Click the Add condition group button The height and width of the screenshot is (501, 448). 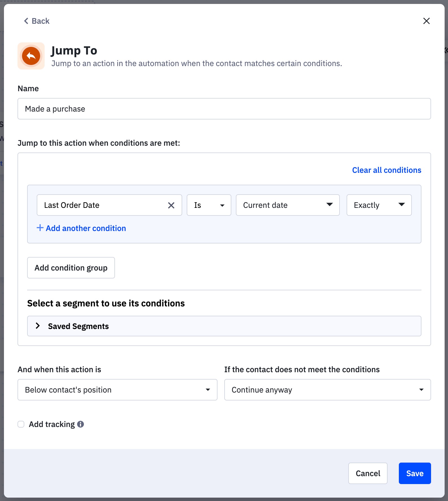pos(71,268)
